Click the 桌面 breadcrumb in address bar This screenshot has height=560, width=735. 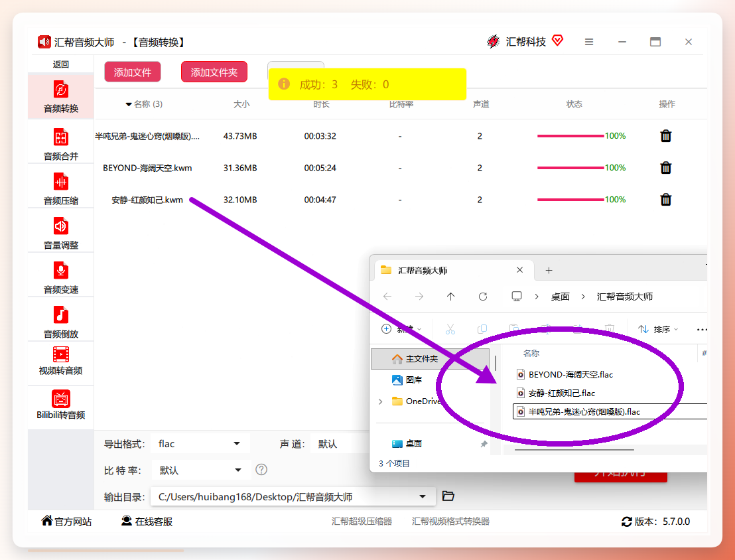pyautogui.click(x=560, y=297)
